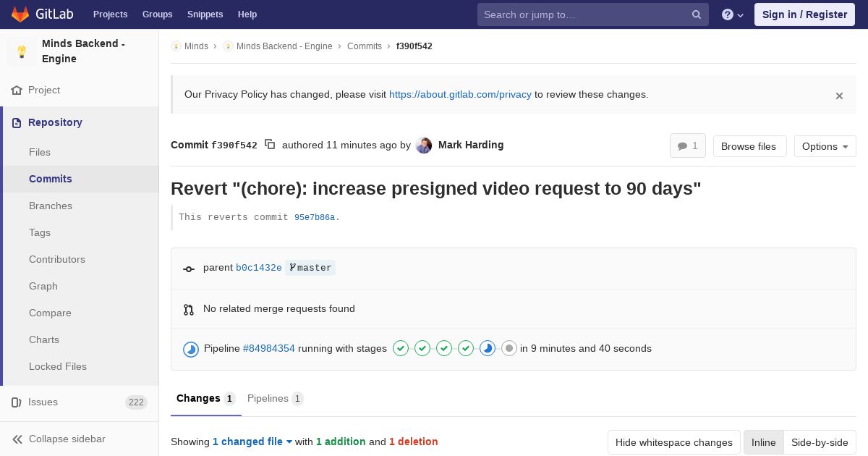Click the Browse files button

click(748, 146)
